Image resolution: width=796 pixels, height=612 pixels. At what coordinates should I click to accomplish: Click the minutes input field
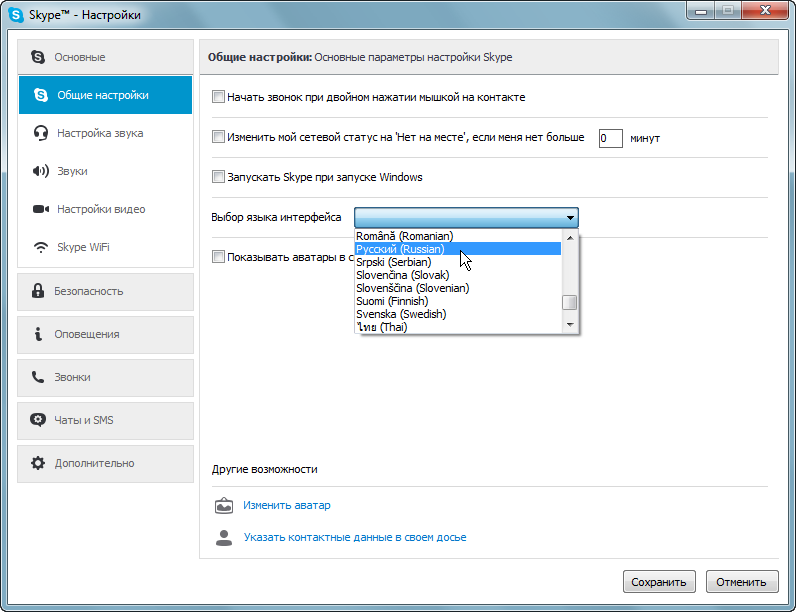click(x=610, y=138)
